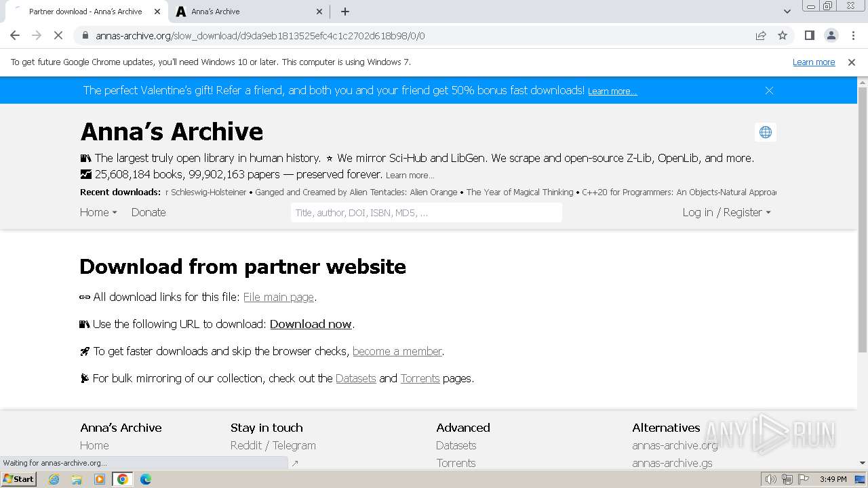Open the Chrome profile avatar
This screenshot has width=868, height=488.
pyautogui.click(x=831, y=35)
